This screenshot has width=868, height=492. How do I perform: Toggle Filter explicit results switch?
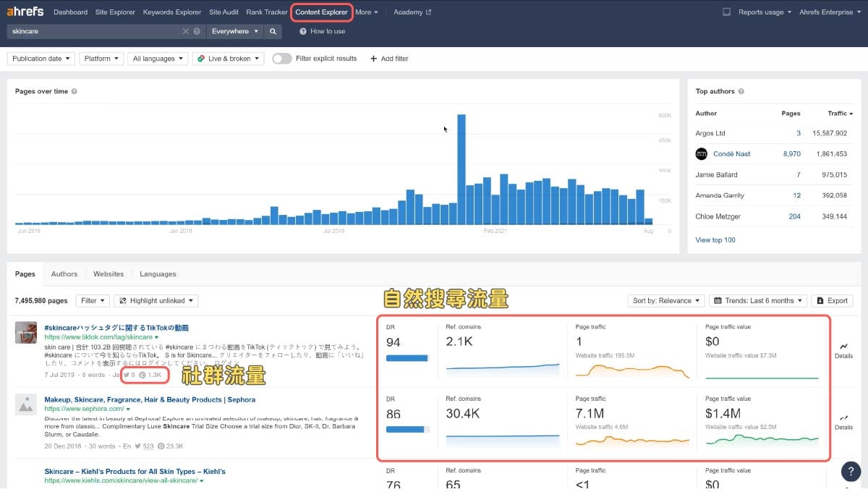click(x=282, y=59)
